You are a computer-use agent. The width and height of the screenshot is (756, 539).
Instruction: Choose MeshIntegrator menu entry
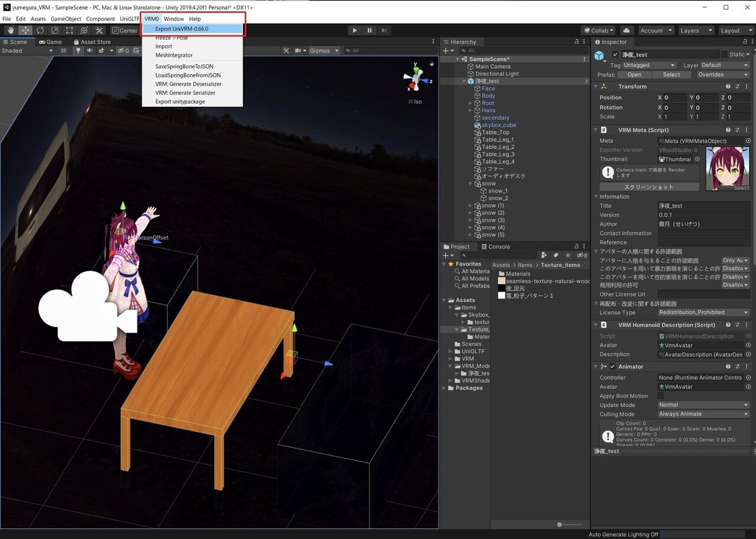coord(174,55)
